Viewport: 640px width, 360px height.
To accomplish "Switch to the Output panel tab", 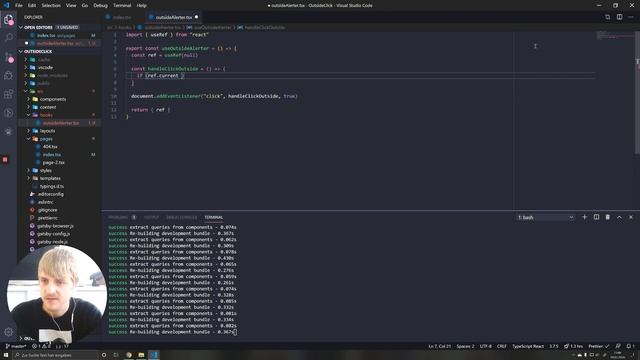I will click(151, 217).
